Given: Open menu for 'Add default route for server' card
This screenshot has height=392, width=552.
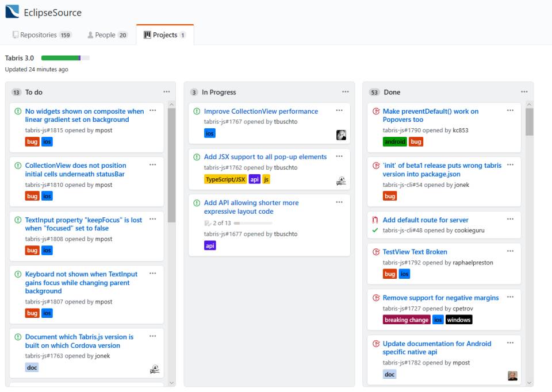Looking at the screenshot, I should [511, 219].
